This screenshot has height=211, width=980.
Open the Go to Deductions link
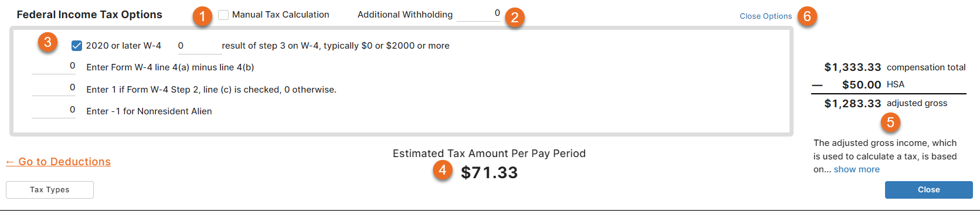tap(58, 162)
